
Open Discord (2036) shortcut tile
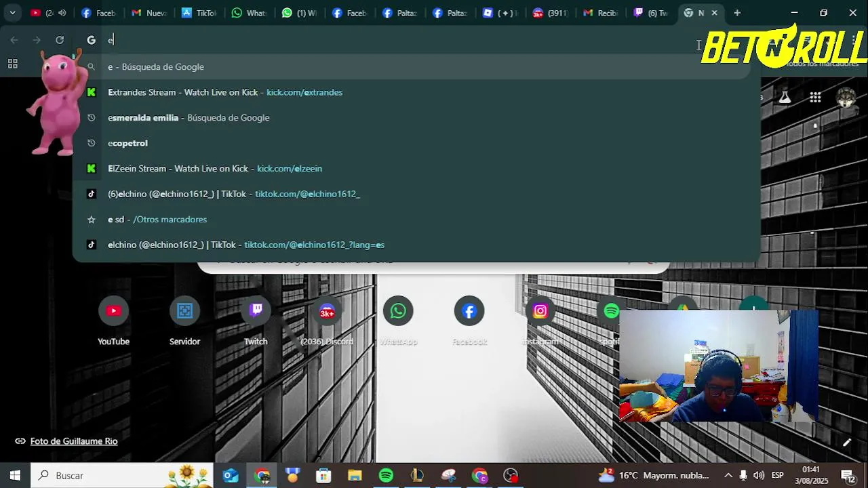pyautogui.click(x=327, y=321)
